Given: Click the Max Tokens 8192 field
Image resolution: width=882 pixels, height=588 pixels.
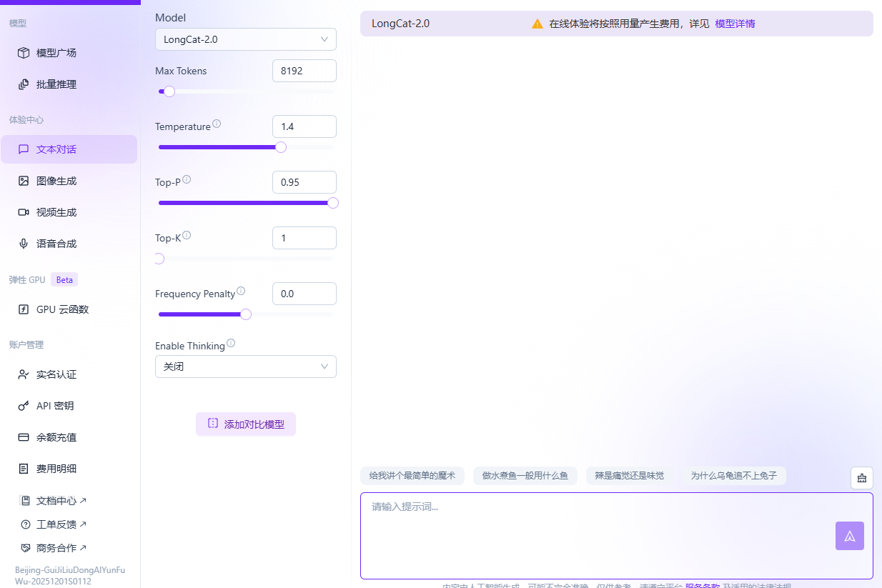Looking at the screenshot, I should coord(304,71).
